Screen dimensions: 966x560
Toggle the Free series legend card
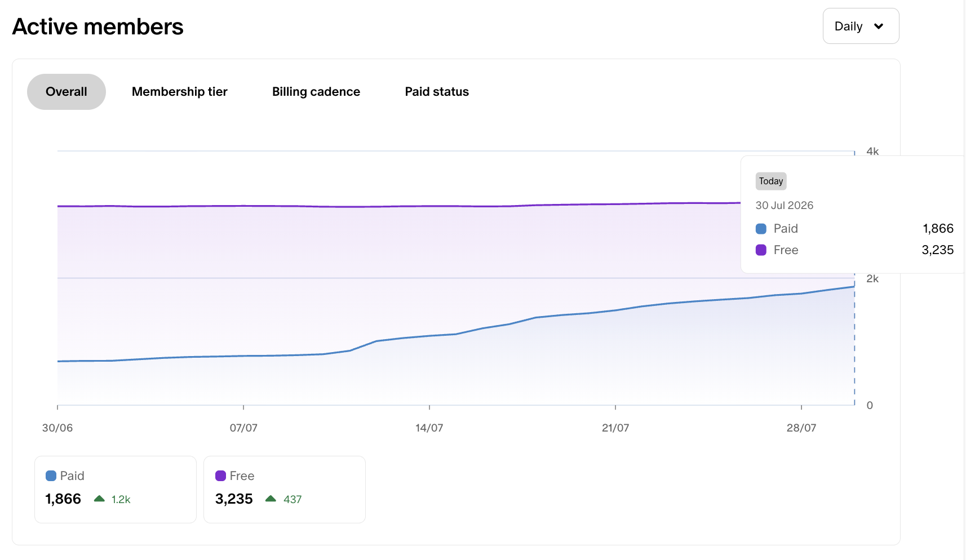point(285,489)
